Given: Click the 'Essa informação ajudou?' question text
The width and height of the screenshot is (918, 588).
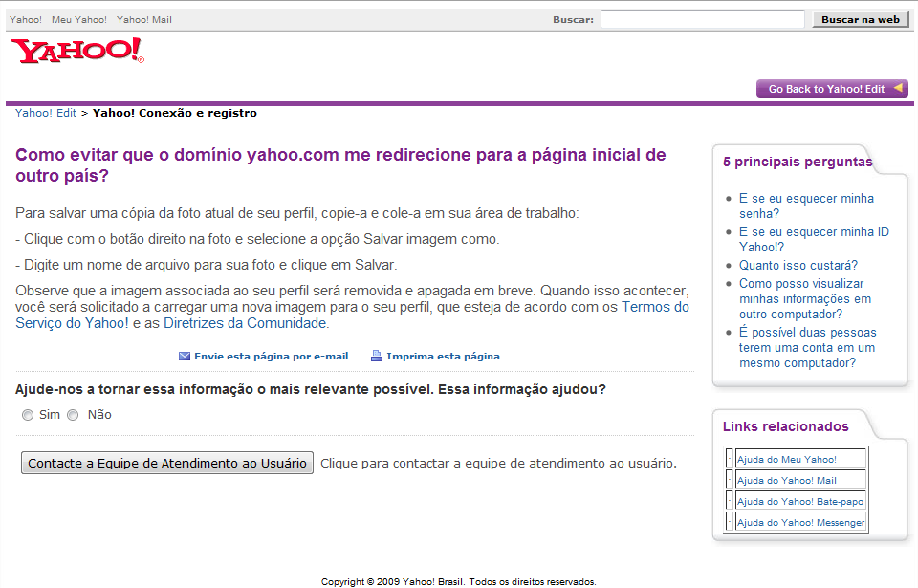Looking at the screenshot, I should 522,389.
